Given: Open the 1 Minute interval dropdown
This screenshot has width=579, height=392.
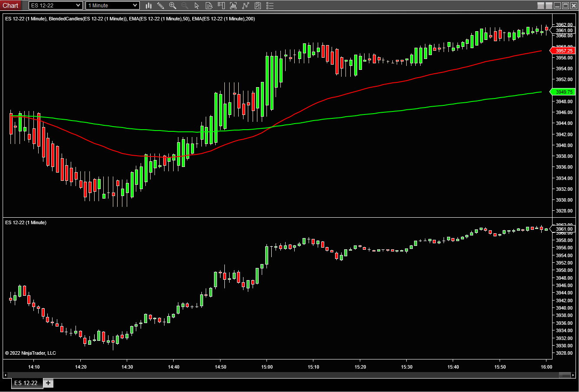Looking at the screenshot, I should click(112, 6).
